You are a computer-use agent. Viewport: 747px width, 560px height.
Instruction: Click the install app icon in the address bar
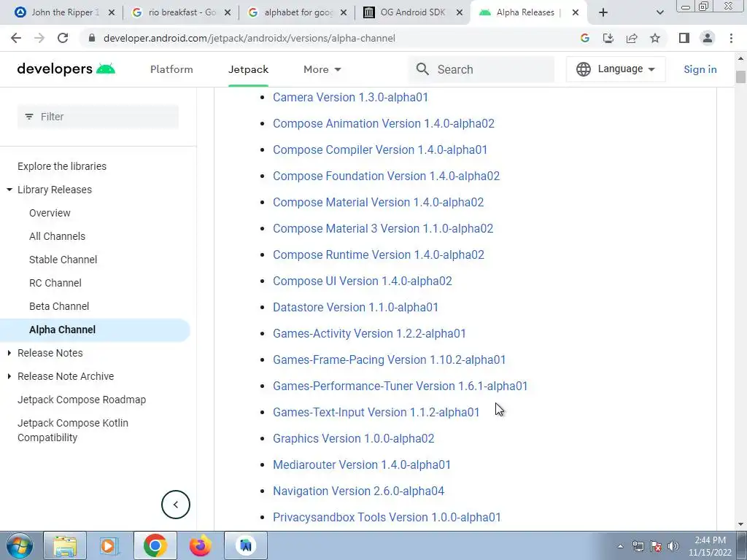608,38
